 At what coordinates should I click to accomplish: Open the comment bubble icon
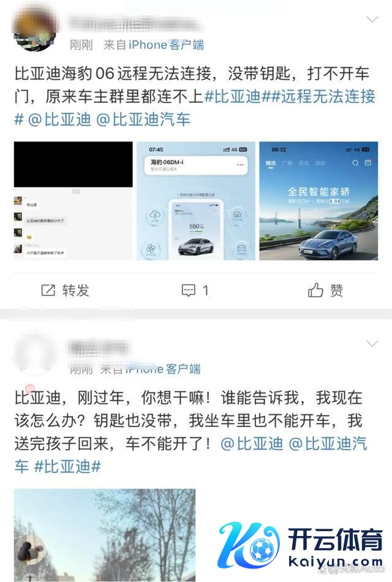pos(188,290)
